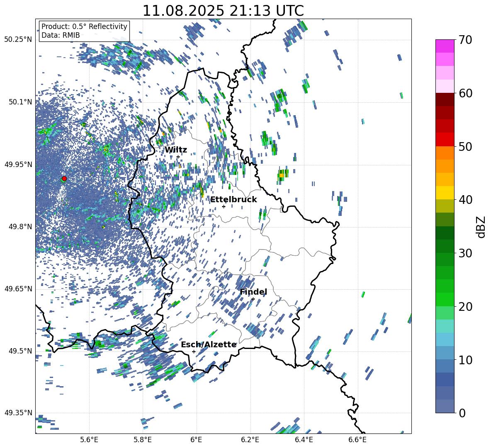
Task: Click the colorbar tick label 0
Action: pyautogui.click(x=462, y=413)
